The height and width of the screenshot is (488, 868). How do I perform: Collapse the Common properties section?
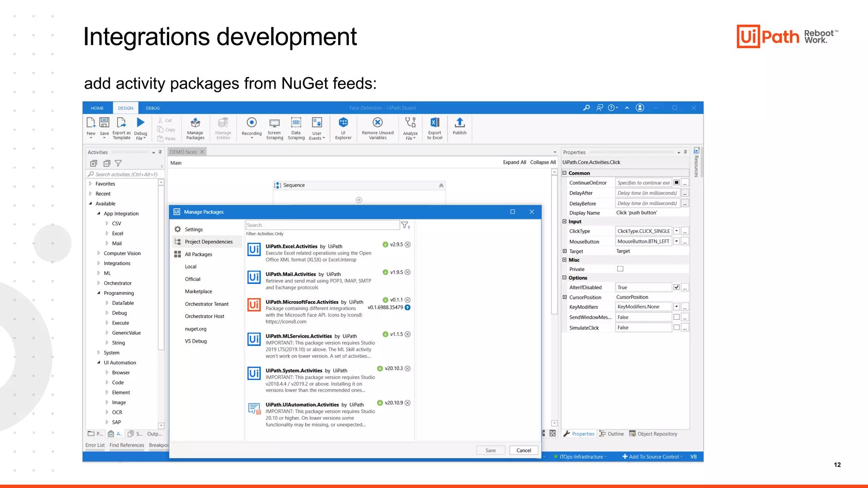(565, 173)
